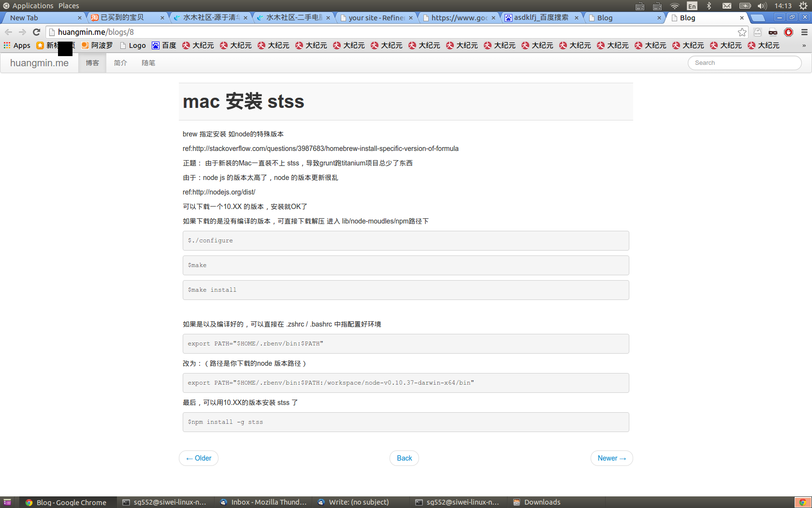
Task: Open the En input method indicator
Action: pyautogui.click(x=692, y=6)
